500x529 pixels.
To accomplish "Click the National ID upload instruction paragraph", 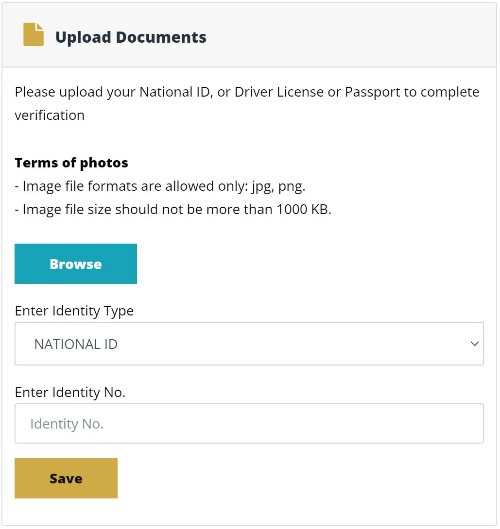I will [x=247, y=104].
